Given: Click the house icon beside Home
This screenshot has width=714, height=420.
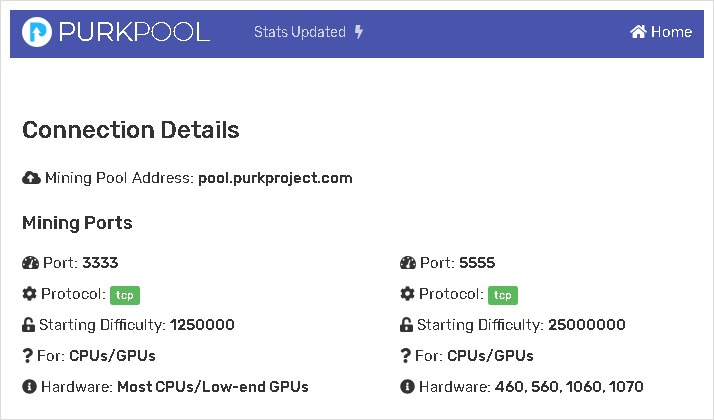Looking at the screenshot, I should pos(638,31).
